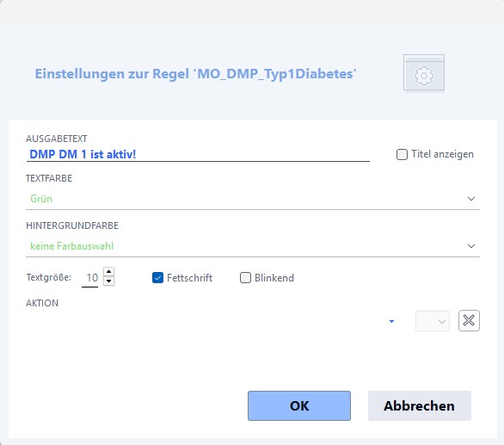Click into the Ausgabetext field 'DMP DM 1 ist aktiv!'
This screenshot has width=504, height=445.
pyautogui.click(x=198, y=154)
